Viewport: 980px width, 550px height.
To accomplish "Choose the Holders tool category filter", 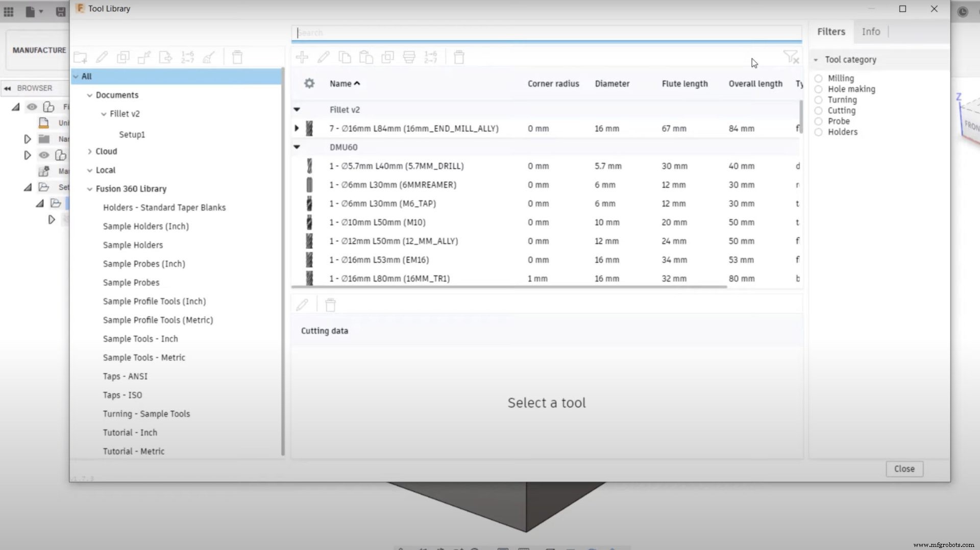I will [x=819, y=132].
